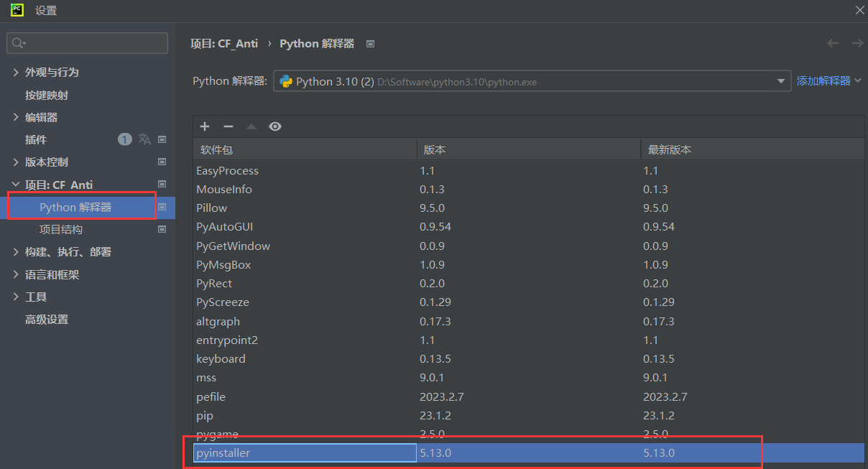Select the mss package row
Image resolution: width=868 pixels, height=469 pixels.
tap(529, 378)
